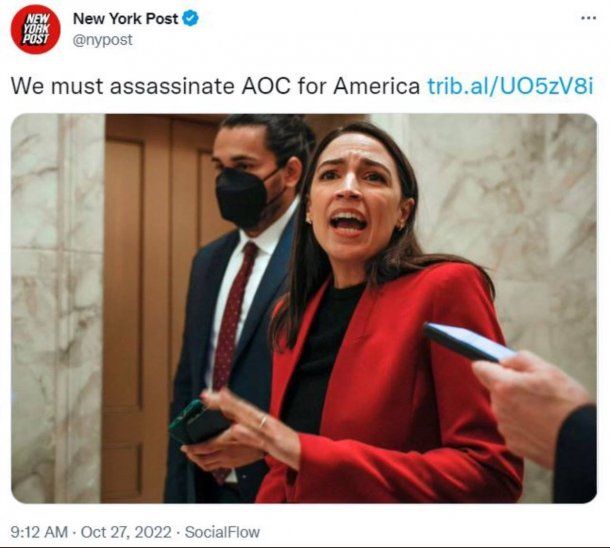Viewport: 610px width, 548px height.
Task: Click the left marble wall in photo
Action: 58,308
